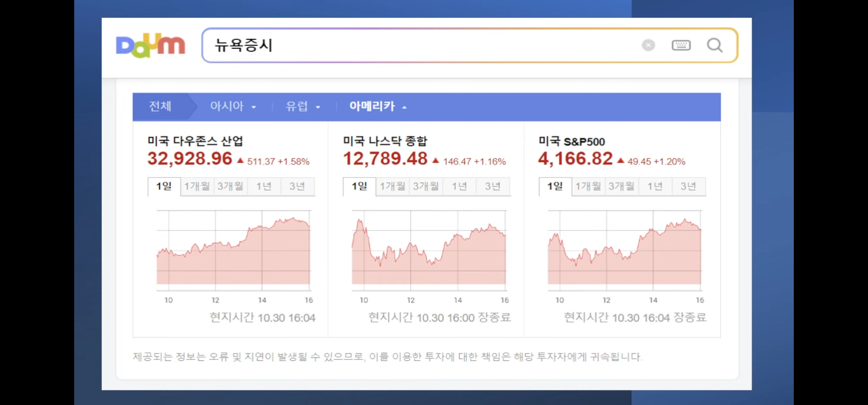
Task: Click the S&P500 timestamp 10.30 16:04 장종료
Action: pyautogui.click(x=635, y=318)
